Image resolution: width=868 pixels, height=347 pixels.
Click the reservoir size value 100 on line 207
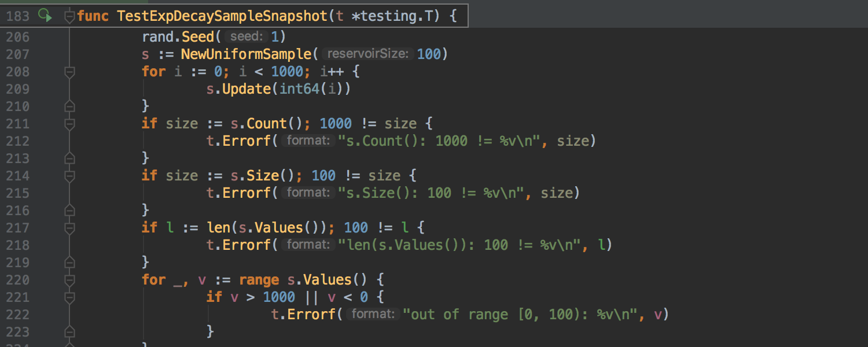click(x=429, y=54)
